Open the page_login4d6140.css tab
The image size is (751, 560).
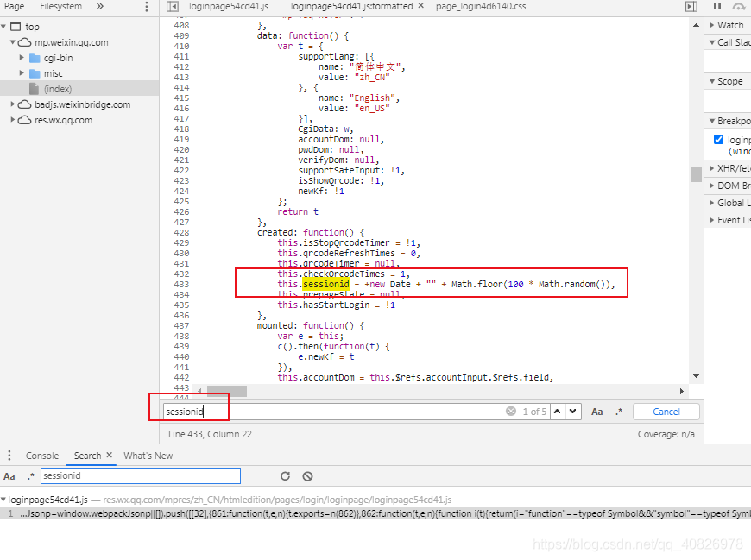[481, 6]
